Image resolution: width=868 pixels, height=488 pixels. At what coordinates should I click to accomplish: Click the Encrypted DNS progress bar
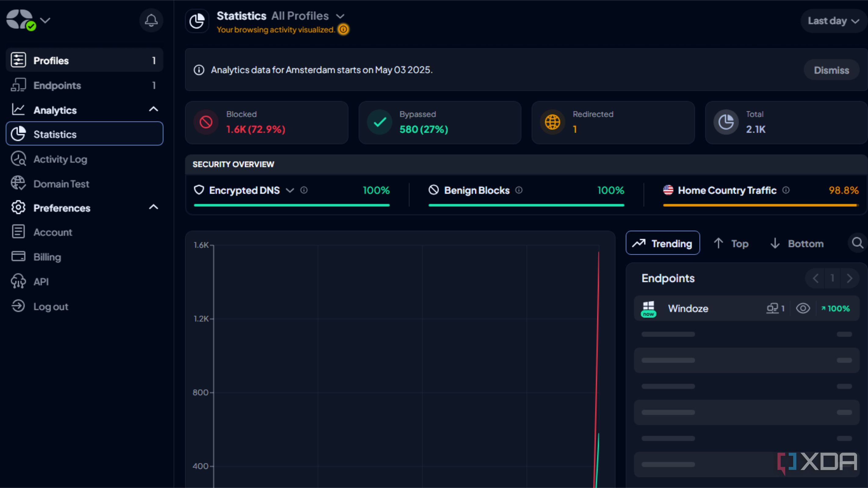[x=292, y=205]
